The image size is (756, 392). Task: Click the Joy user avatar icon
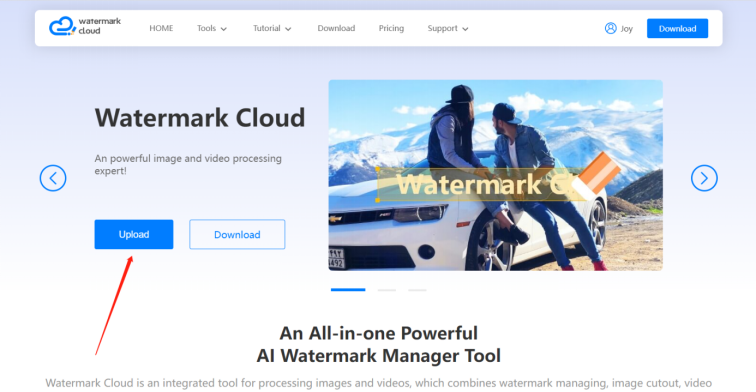(610, 28)
